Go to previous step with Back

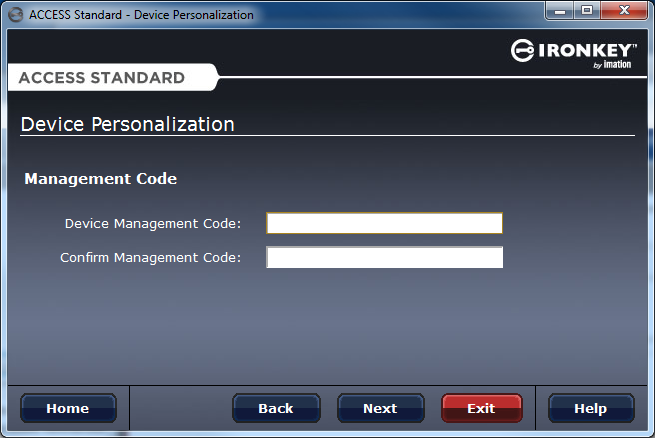276,408
